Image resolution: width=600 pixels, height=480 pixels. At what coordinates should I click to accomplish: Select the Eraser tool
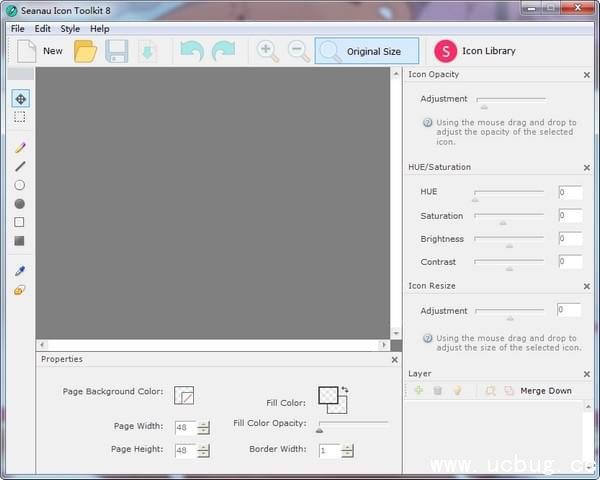(20, 290)
